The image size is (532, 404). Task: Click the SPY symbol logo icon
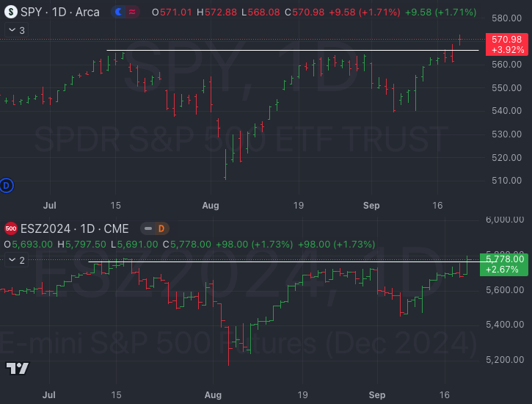click(10, 12)
